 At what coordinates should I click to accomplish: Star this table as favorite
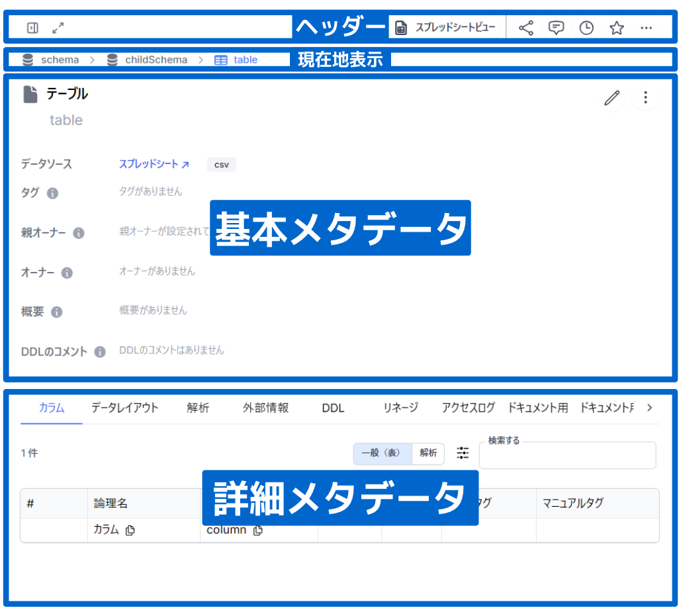pyautogui.click(x=616, y=28)
